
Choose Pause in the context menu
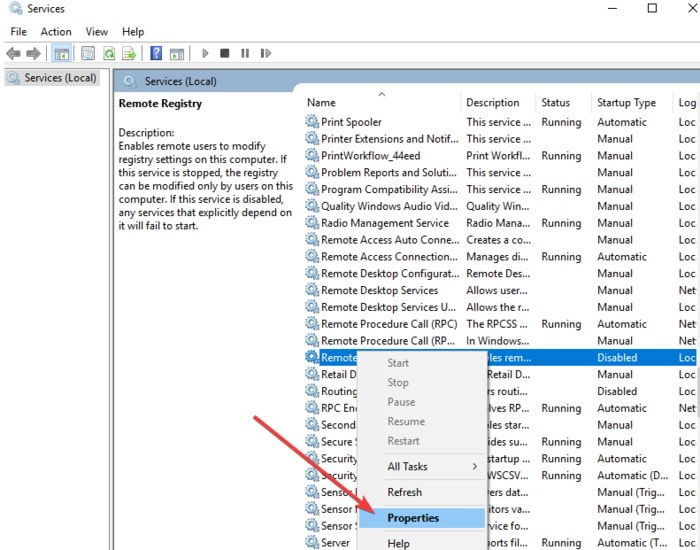(422, 402)
